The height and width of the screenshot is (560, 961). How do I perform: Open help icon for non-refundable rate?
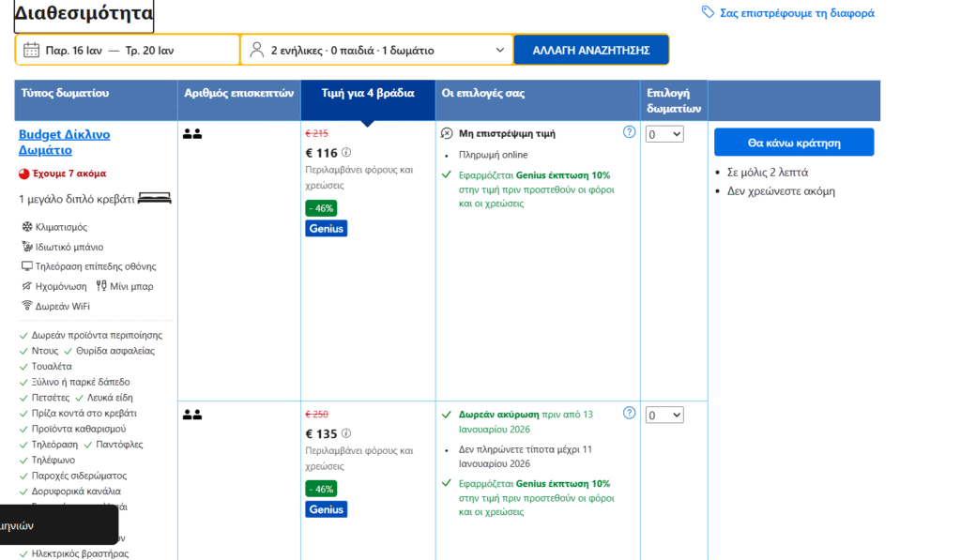pyautogui.click(x=629, y=132)
